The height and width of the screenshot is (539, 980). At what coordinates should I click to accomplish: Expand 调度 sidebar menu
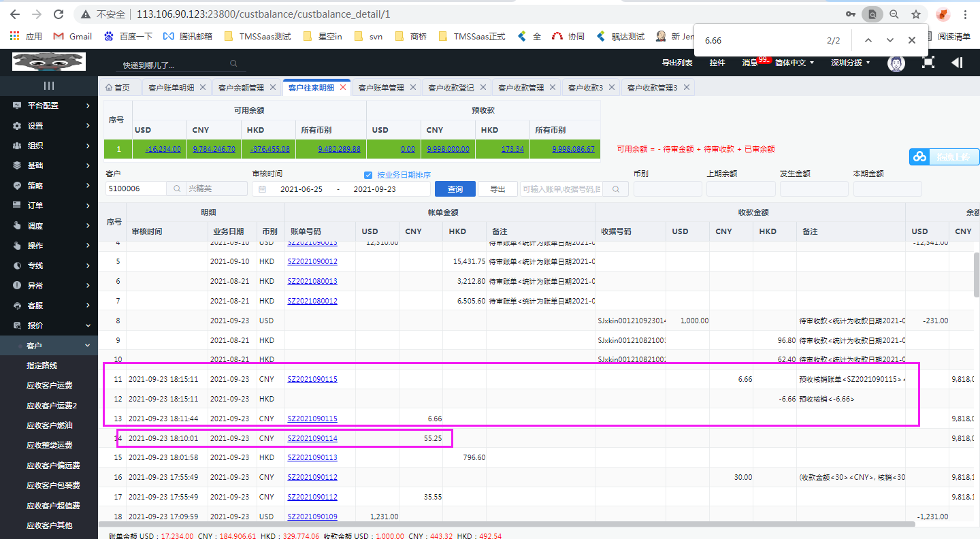point(49,226)
